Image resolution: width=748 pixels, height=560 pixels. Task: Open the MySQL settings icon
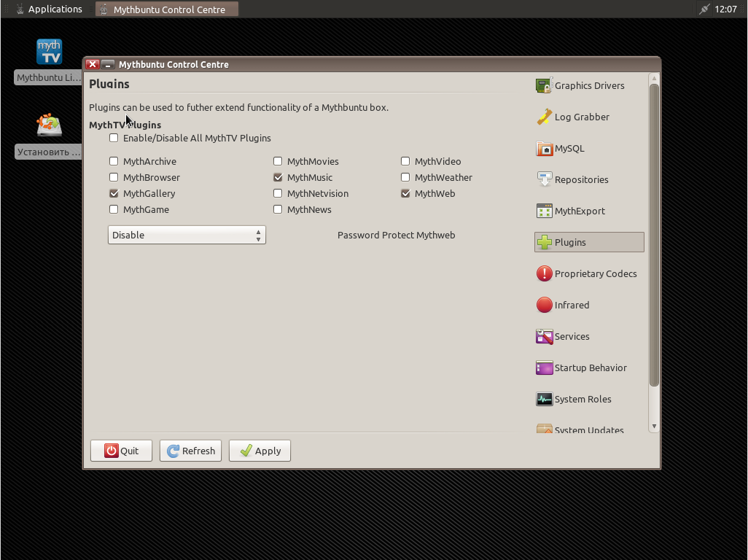(544, 149)
